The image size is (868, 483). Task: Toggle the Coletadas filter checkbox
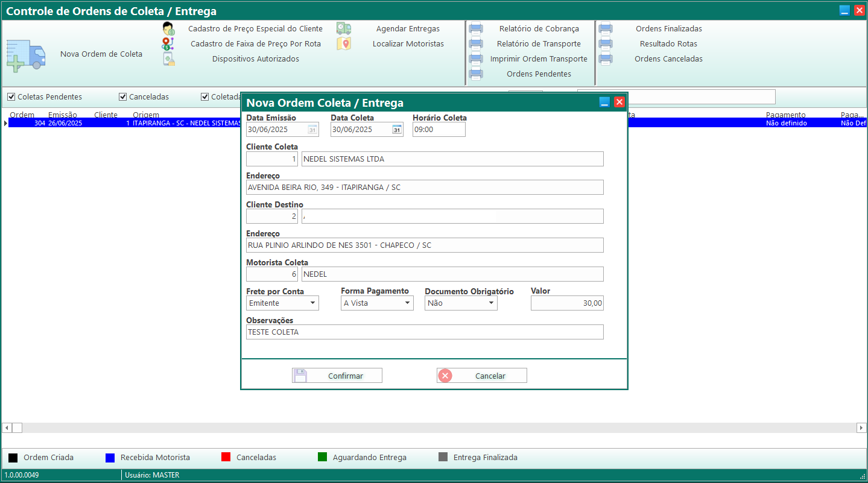[x=204, y=97]
